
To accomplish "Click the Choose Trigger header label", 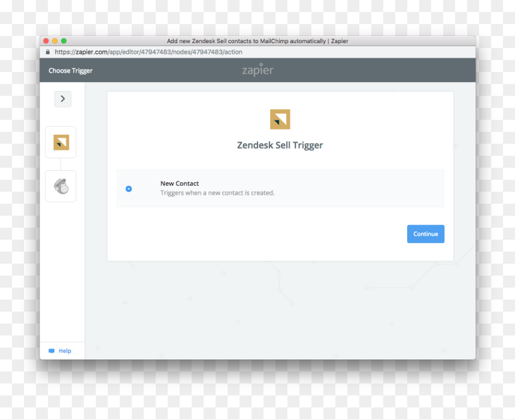I will tap(71, 71).
